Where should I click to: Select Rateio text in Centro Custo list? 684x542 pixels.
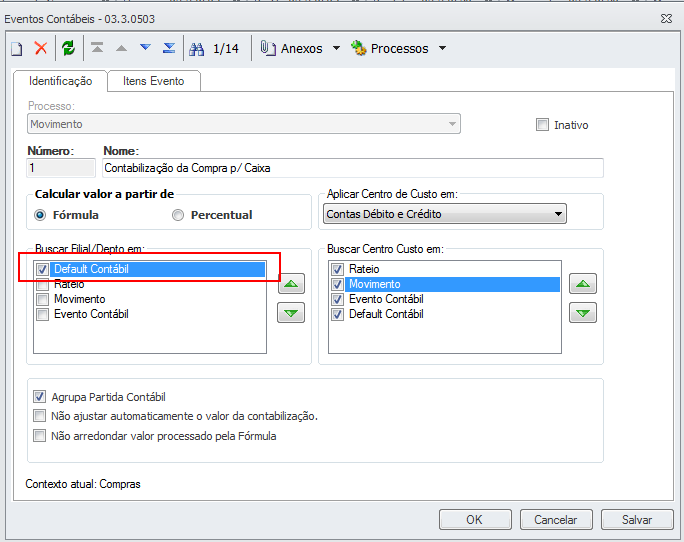click(364, 269)
